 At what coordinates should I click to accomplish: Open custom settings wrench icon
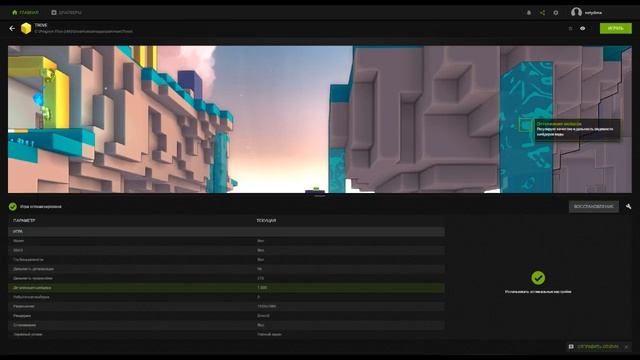(628, 207)
